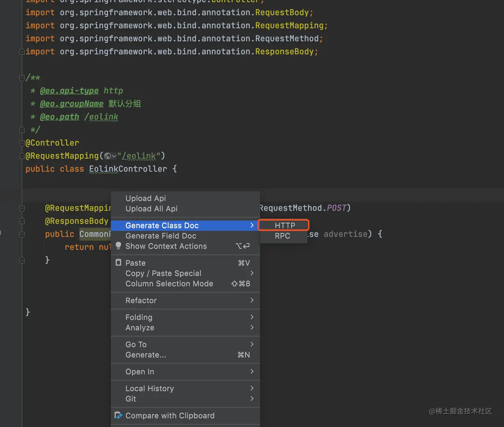
Task: Expand the Open In submenu
Action: tap(185, 371)
